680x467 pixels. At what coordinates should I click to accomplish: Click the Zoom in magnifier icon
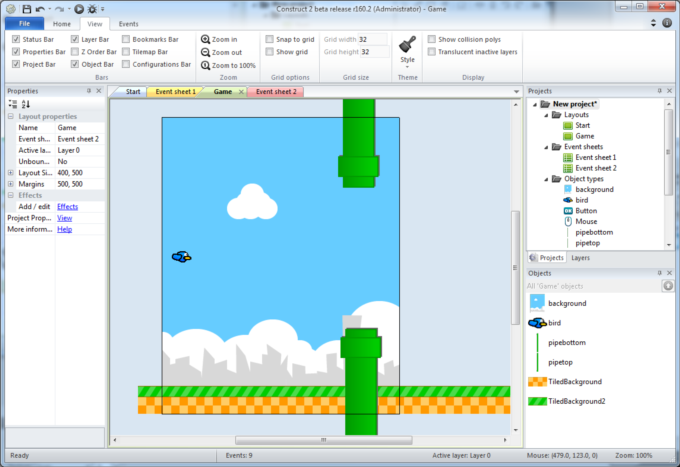(x=205, y=39)
